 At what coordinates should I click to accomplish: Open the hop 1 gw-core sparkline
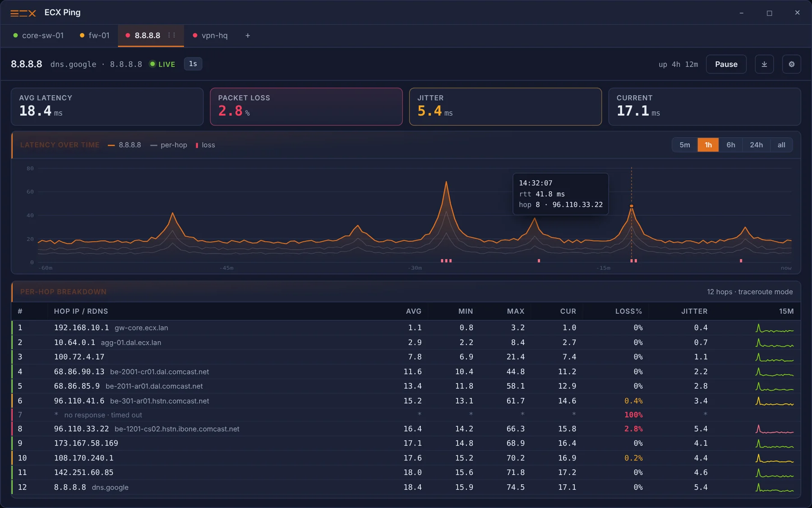click(x=775, y=328)
